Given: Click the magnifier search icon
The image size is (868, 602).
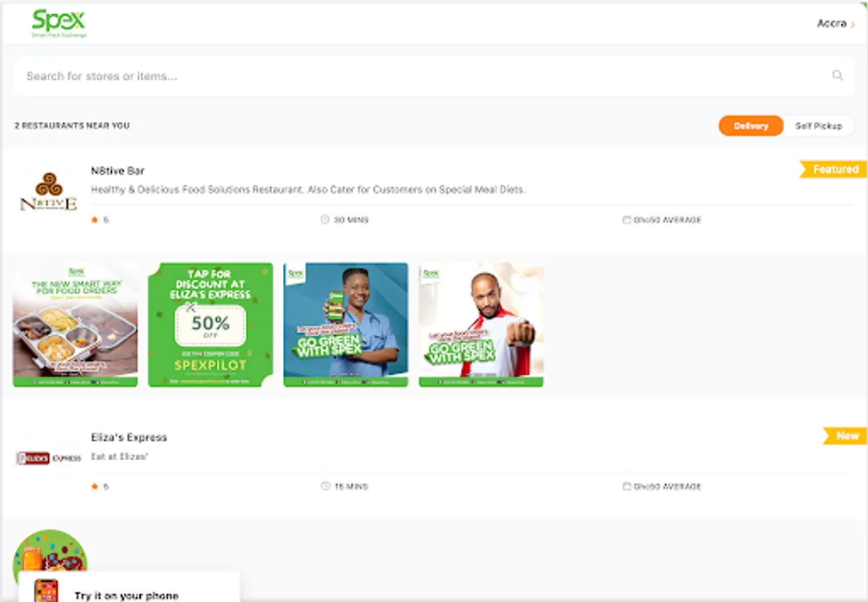Looking at the screenshot, I should (837, 76).
